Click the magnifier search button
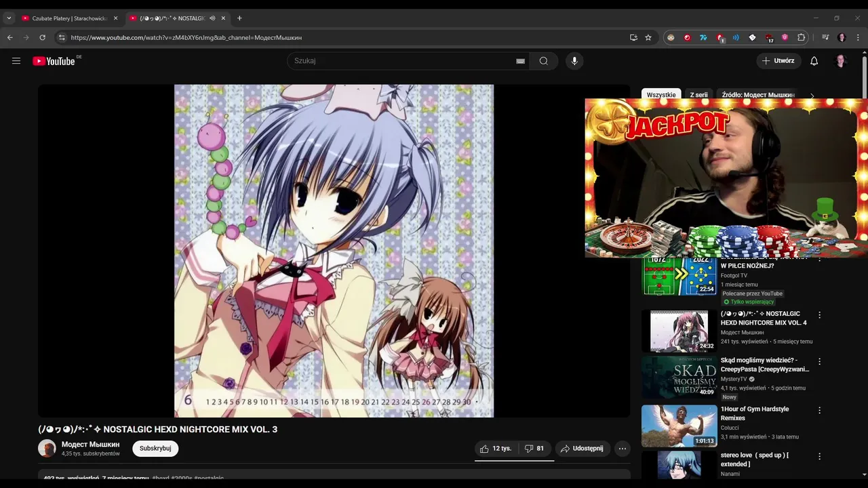 click(x=544, y=61)
